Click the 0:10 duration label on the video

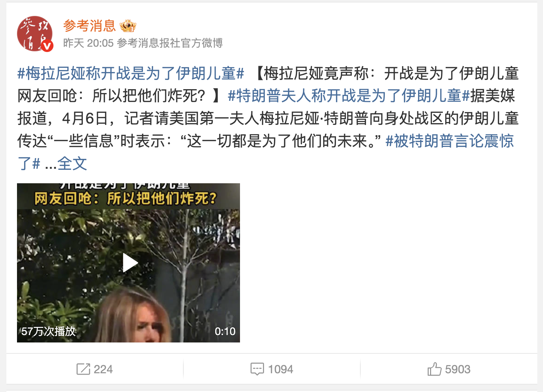click(x=225, y=331)
